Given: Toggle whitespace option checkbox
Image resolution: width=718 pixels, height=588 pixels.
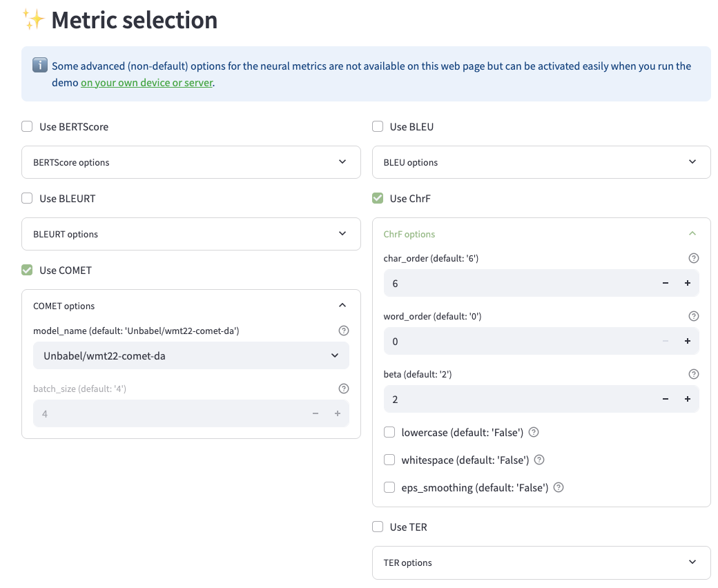Looking at the screenshot, I should (389, 460).
